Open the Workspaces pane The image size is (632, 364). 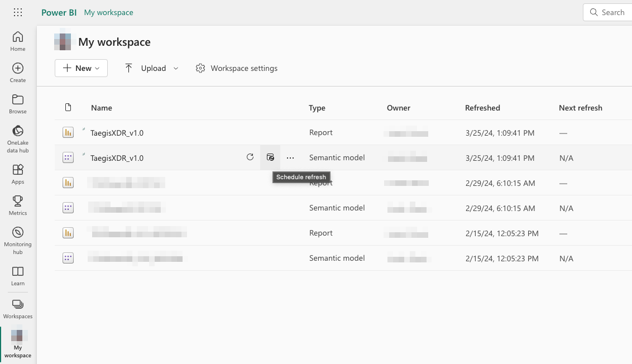click(x=18, y=309)
